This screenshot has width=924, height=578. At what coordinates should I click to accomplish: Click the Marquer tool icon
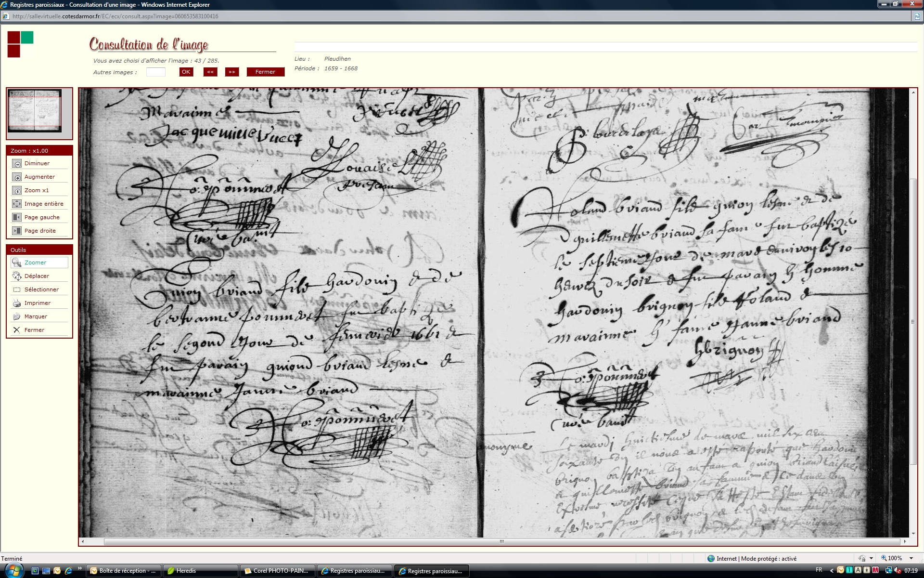pyautogui.click(x=17, y=316)
